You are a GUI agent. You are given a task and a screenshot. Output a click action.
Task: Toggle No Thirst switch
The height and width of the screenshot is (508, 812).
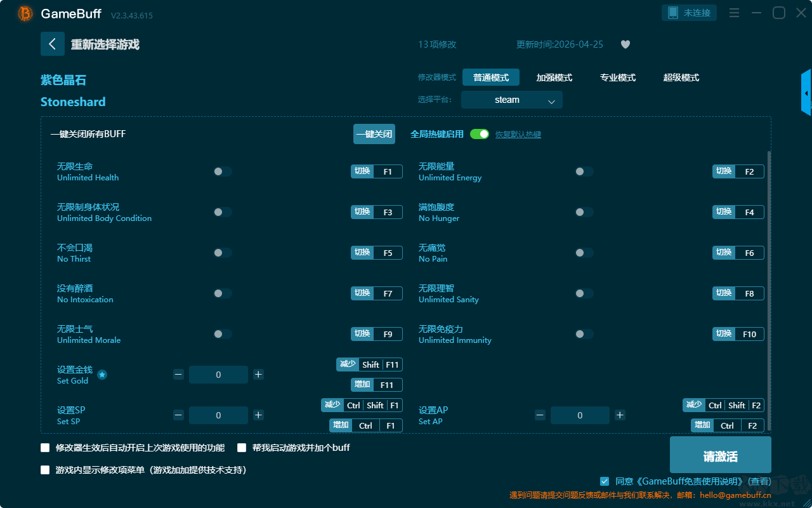[x=223, y=253]
